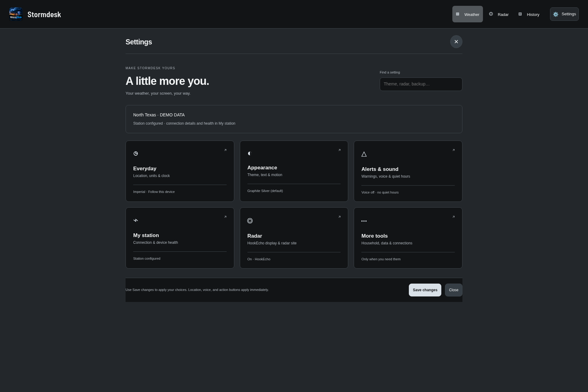Click the Alerts & sound card title
The height and width of the screenshot is (392, 588).
pos(380,169)
